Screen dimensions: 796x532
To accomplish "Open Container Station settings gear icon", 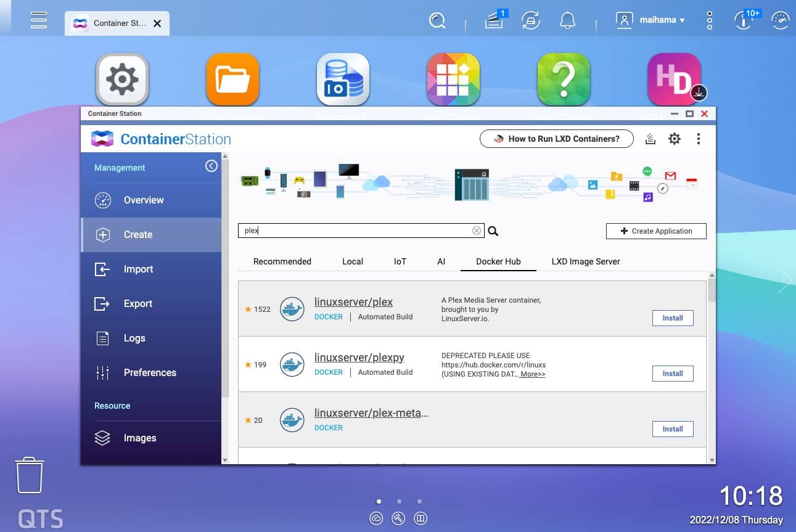I will click(675, 139).
